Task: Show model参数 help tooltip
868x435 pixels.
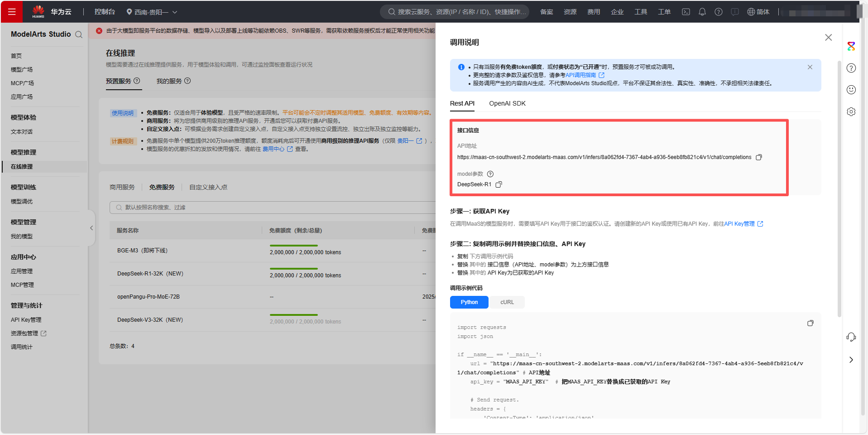Action: [x=490, y=174]
